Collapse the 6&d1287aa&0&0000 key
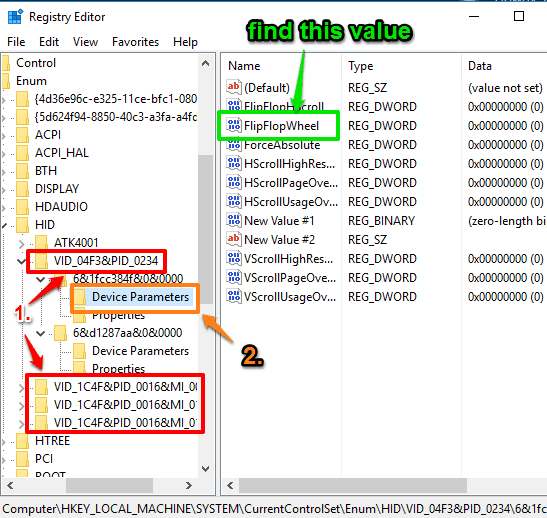This screenshot has width=547, height=518. [41, 333]
